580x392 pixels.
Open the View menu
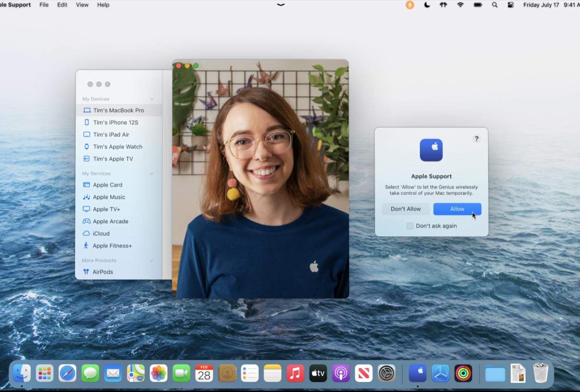(82, 5)
